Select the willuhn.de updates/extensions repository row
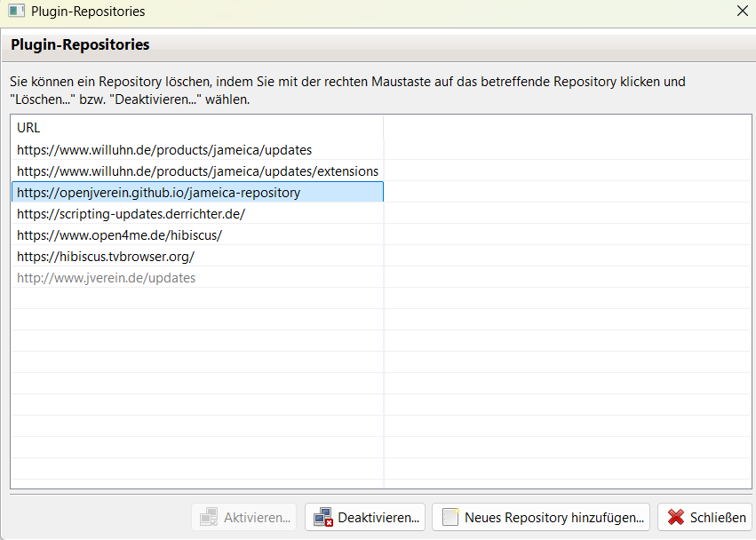Screen dimensions: 756x540 point(197,171)
